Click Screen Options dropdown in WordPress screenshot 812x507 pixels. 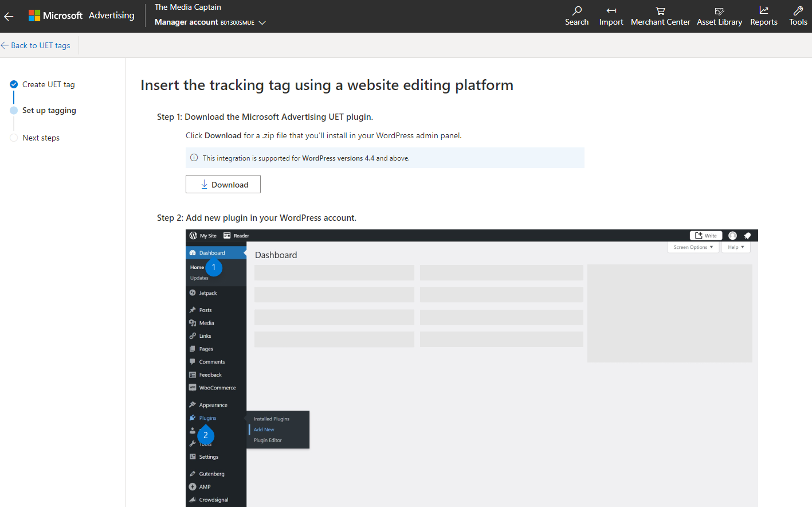click(x=693, y=247)
